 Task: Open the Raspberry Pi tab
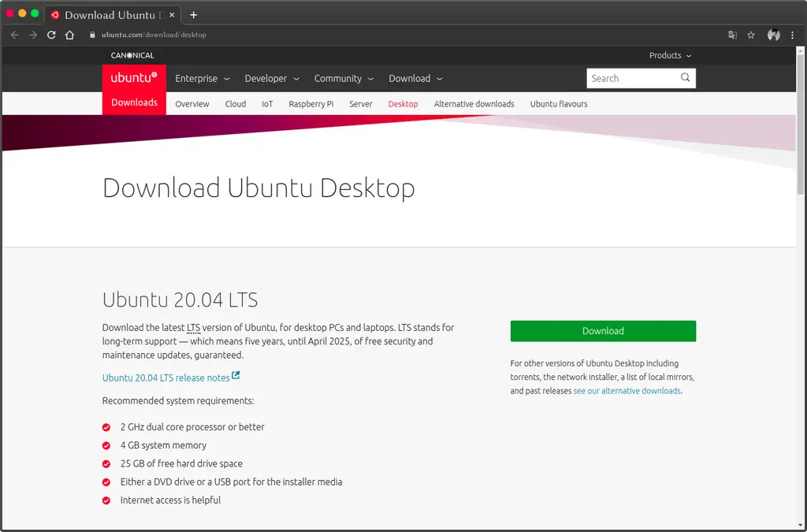click(311, 104)
